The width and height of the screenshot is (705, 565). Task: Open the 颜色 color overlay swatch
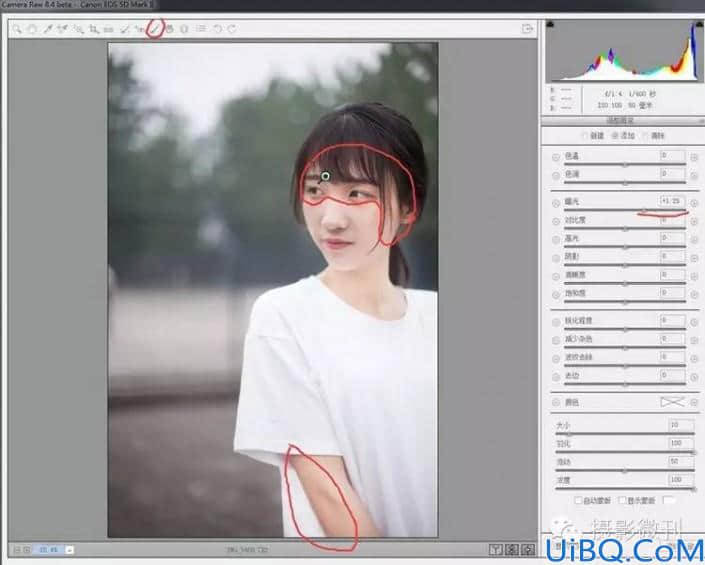point(672,402)
